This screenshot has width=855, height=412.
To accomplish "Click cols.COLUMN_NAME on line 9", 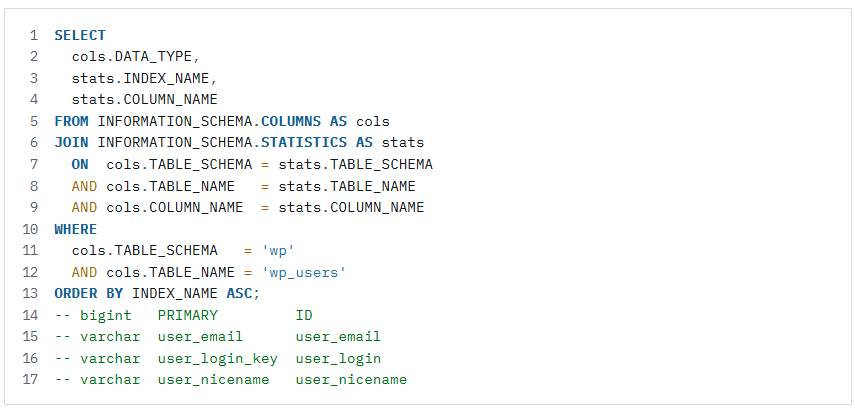I will click(x=175, y=208).
